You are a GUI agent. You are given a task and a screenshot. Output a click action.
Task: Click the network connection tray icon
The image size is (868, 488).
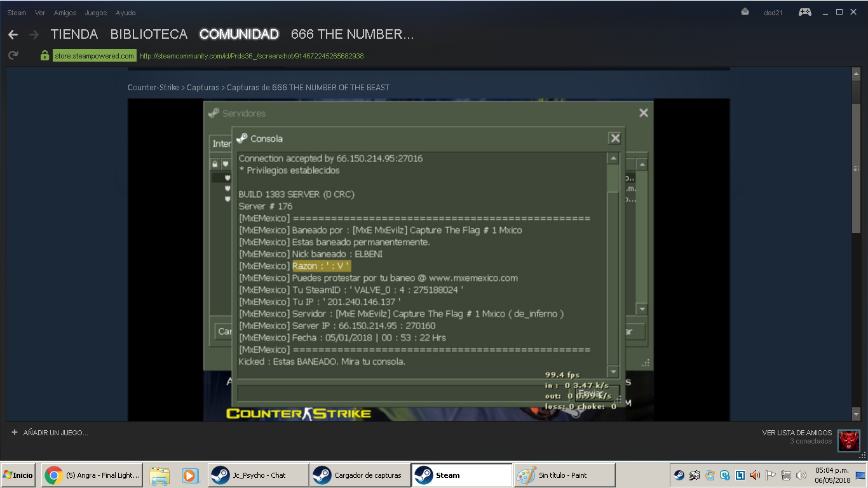click(786, 475)
